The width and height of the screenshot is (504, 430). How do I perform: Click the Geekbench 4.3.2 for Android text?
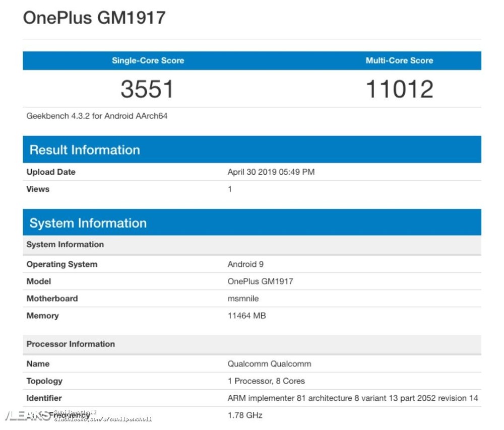[x=97, y=116]
